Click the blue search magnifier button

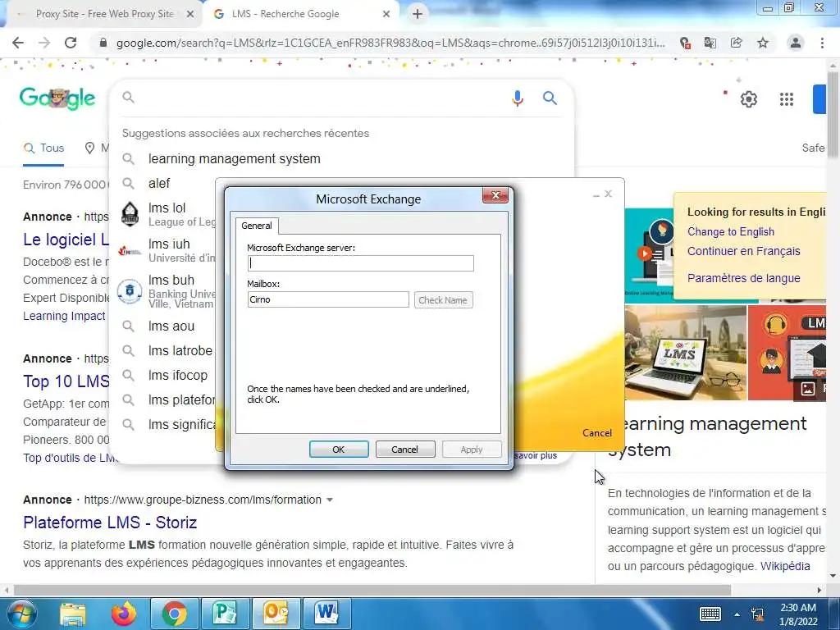(550, 98)
